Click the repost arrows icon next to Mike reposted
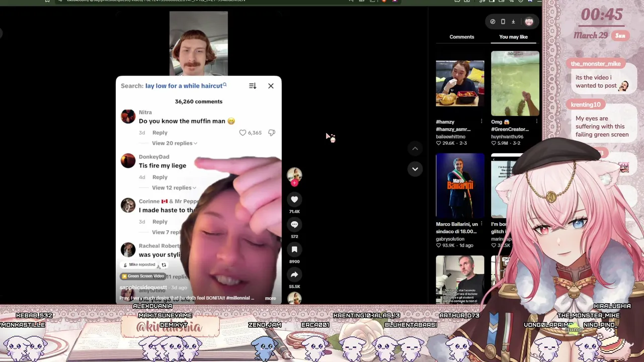Image resolution: width=644 pixels, height=362 pixels. pos(164,265)
